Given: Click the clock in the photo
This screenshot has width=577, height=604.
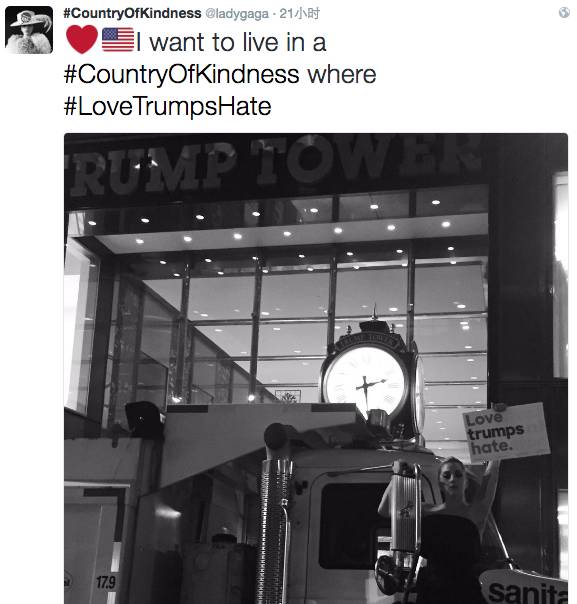Looking at the screenshot, I should pos(366,381).
